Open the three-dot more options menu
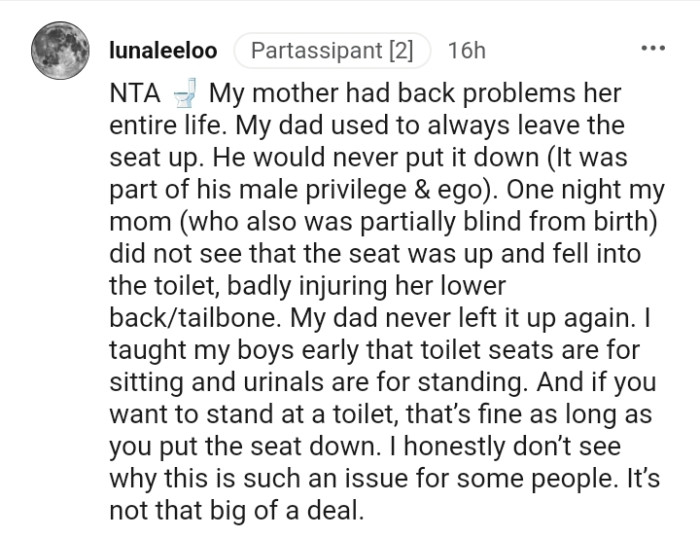Viewport: 700px width, 538px height. click(x=652, y=49)
